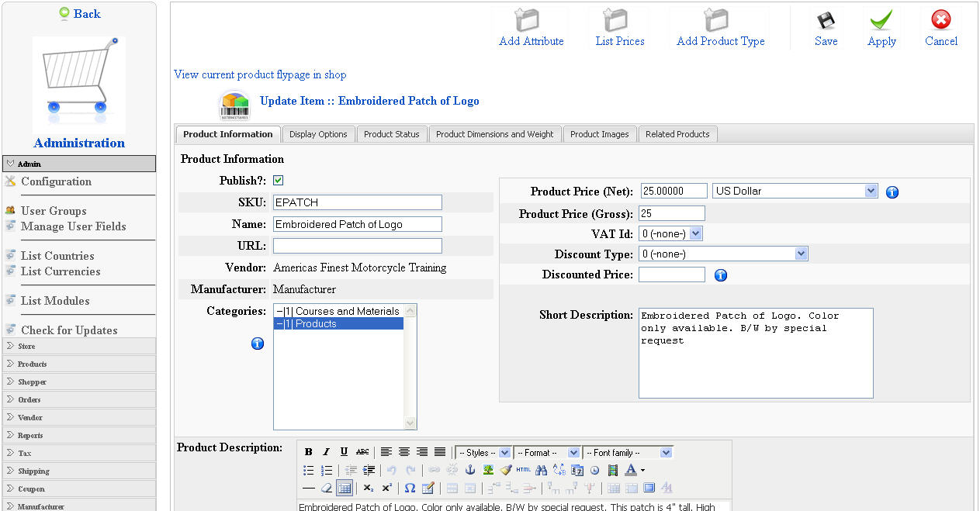Increase indent in the editor
Image resolution: width=980 pixels, height=511 pixels.
point(369,470)
